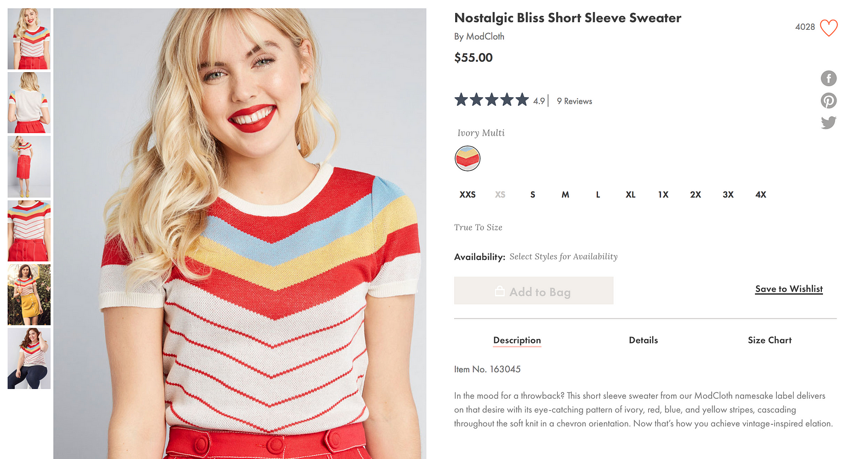View back-view thumbnail of sweater
The width and height of the screenshot is (868, 459).
coord(29,103)
